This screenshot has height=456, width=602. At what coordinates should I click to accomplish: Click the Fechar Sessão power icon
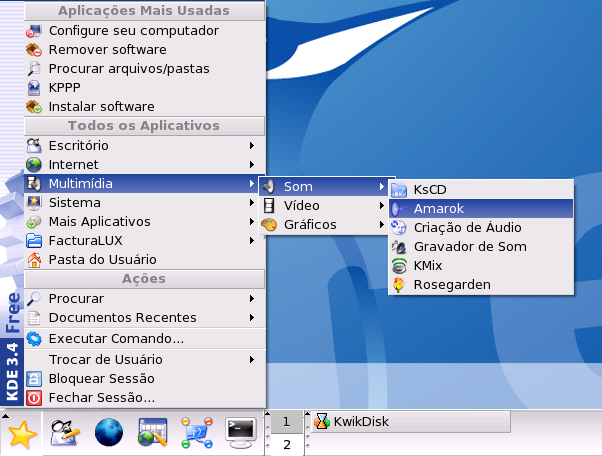(34, 398)
